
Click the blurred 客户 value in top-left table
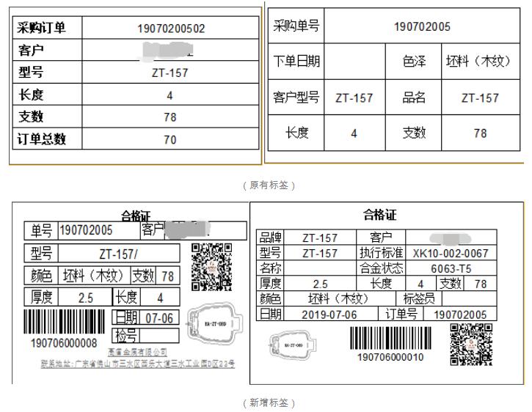[171, 51]
